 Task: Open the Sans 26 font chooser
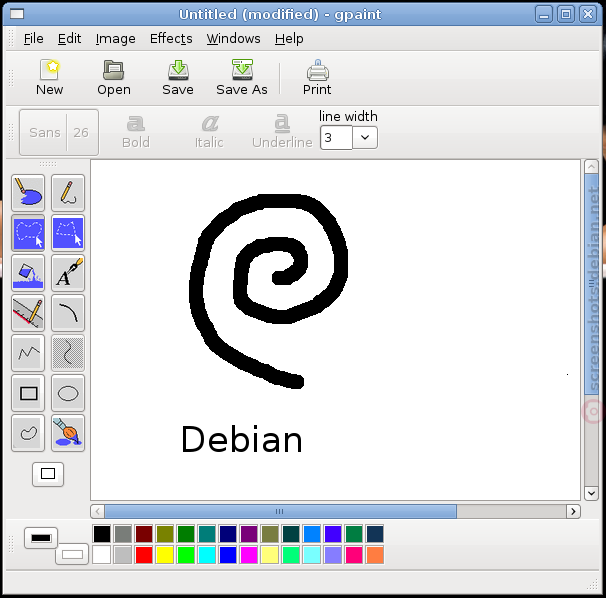coord(59,133)
